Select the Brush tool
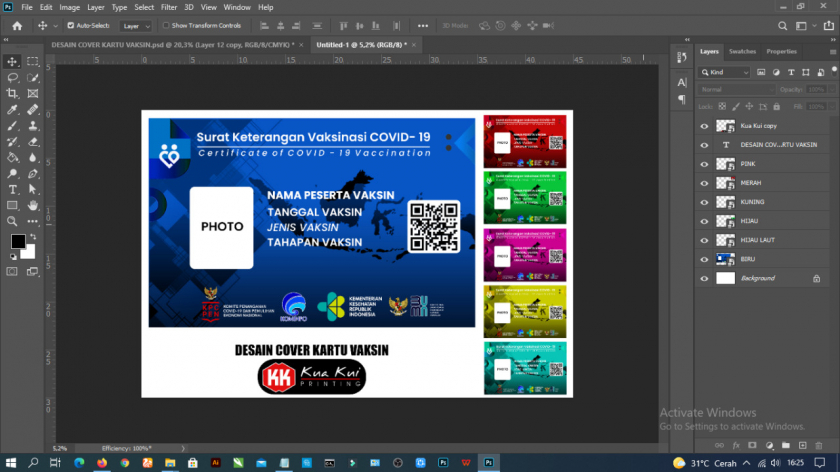Viewport: 840px width, 472px height. [x=12, y=126]
